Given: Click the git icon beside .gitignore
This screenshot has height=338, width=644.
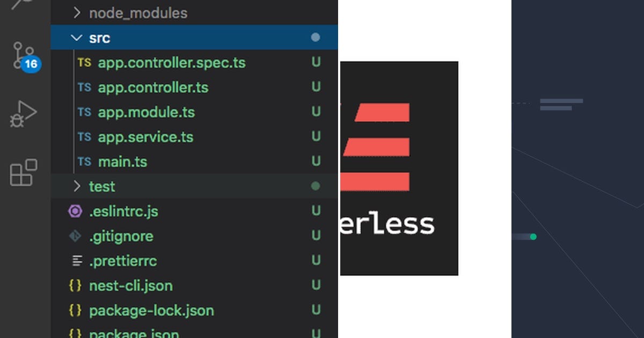Looking at the screenshot, I should [x=74, y=236].
